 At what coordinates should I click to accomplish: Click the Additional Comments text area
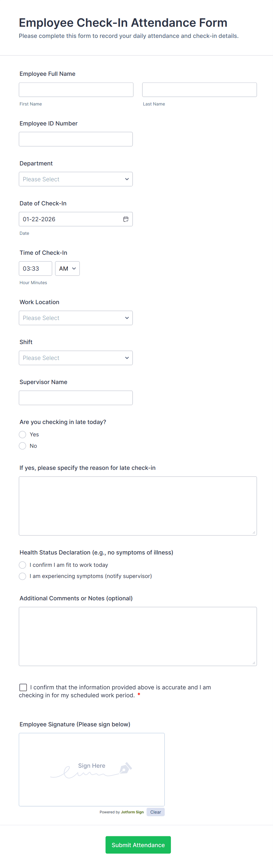pos(138,636)
